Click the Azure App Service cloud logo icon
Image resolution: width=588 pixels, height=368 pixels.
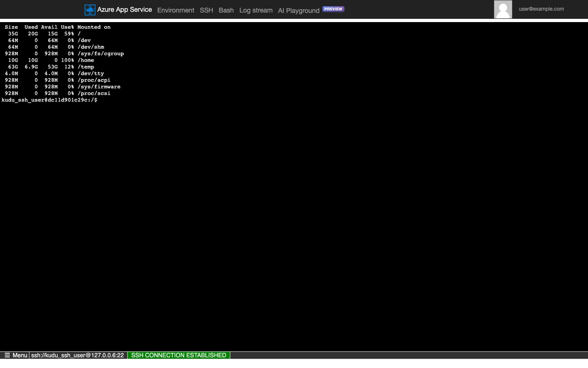point(90,10)
